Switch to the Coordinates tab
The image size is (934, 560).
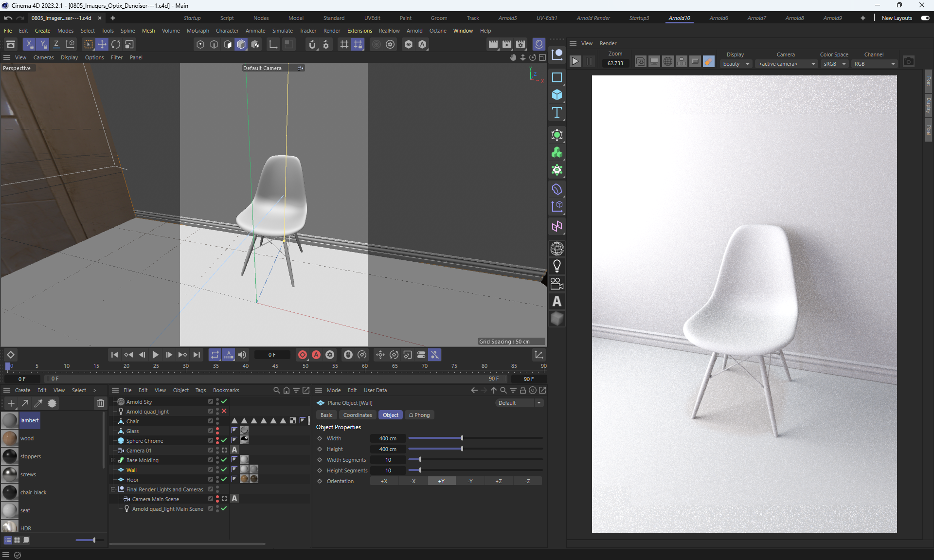pos(357,415)
